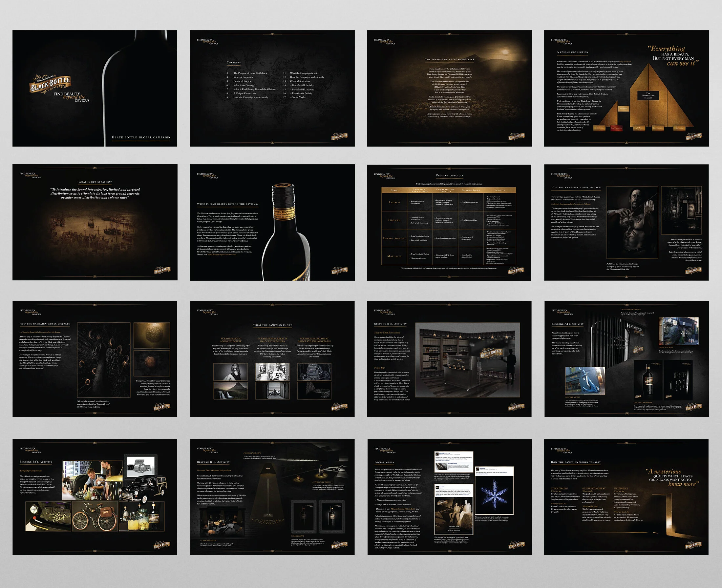Click the 'Launch' row label in lifecycle table
Viewport: 722px width, 588px height.
[x=394, y=202]
